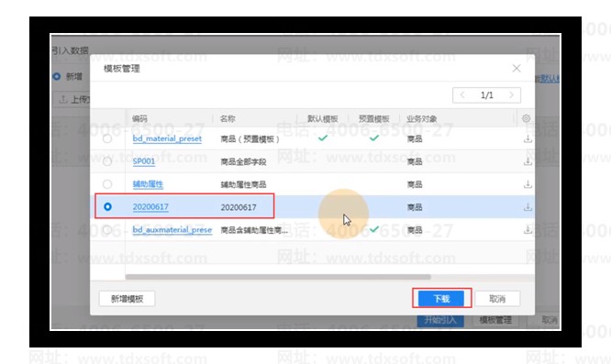Click horizontal scrollbar of template table
The height and width of the screenshot is (364, 611).
pyautogui.click(x=278, y=277)
